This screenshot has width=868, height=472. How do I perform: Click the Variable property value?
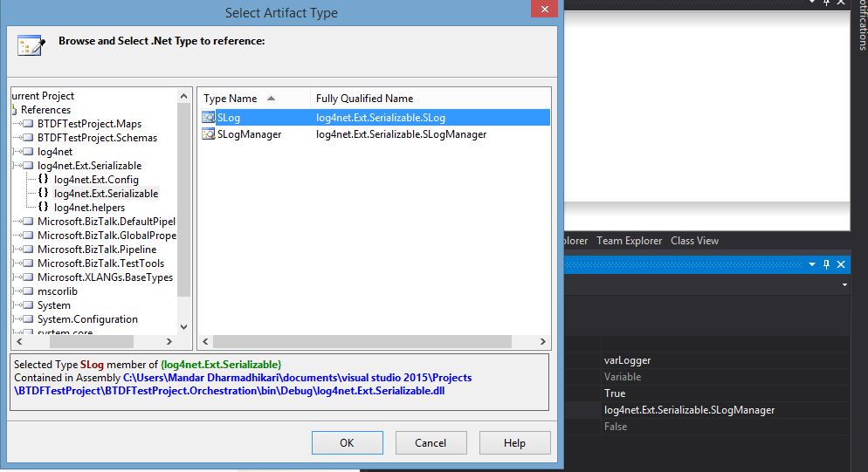click(623, 377)
